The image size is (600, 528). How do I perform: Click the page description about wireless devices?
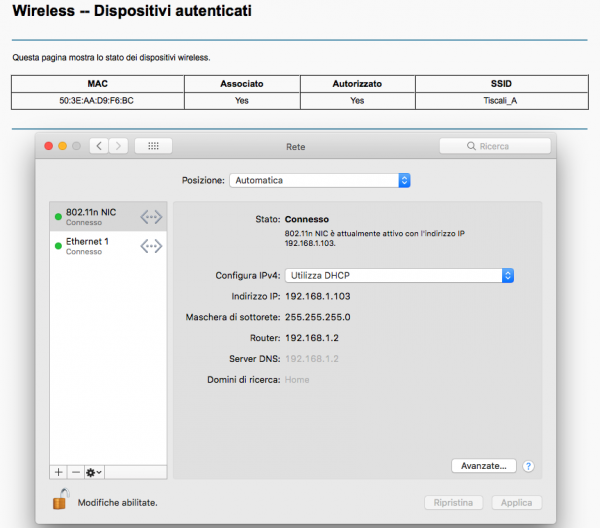pos(111,58)
